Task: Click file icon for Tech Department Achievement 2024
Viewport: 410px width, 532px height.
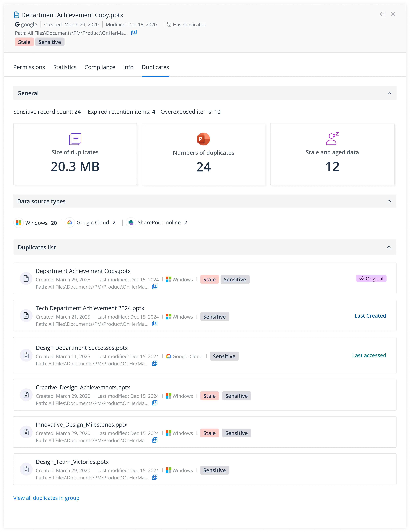Action: [x=26, y=316]
